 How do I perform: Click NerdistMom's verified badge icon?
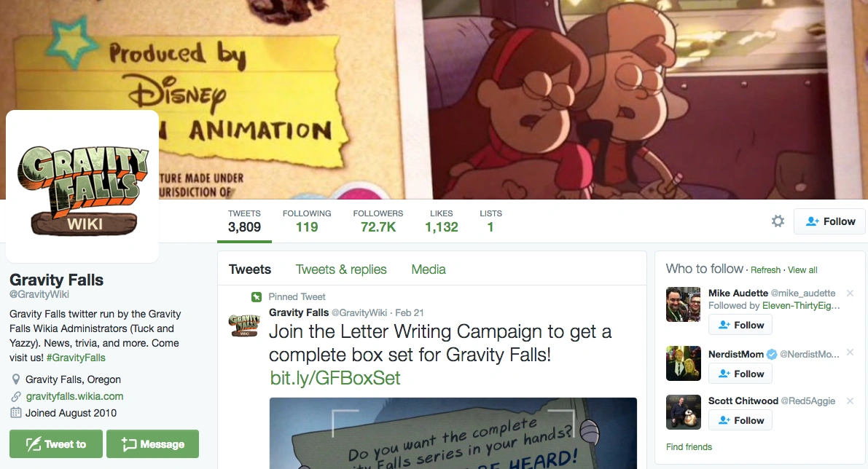[772, 355]
